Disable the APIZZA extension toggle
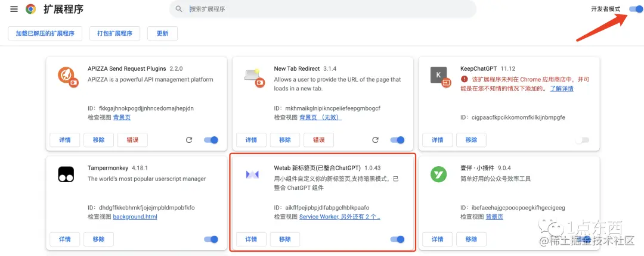Image resolution: width=644 pixels, height=256 pixels. point(211,140)
